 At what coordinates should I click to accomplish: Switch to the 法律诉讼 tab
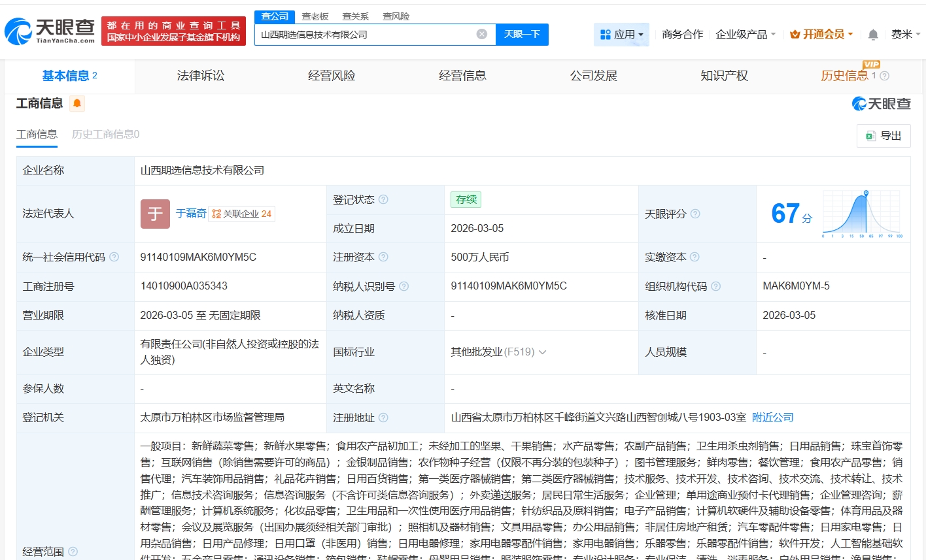[x=201, y=76]
